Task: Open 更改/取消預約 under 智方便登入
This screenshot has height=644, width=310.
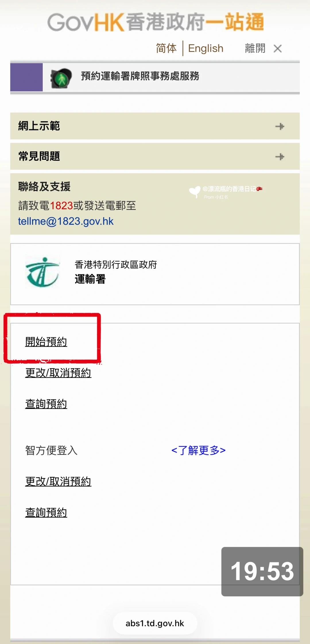Action: click(x=58, y=481)
